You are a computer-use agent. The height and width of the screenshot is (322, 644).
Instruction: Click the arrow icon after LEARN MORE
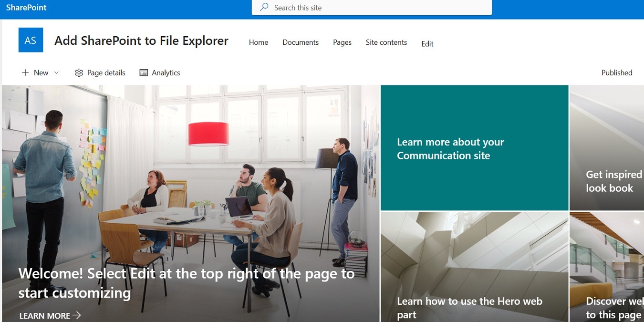[x=77, y=315]
